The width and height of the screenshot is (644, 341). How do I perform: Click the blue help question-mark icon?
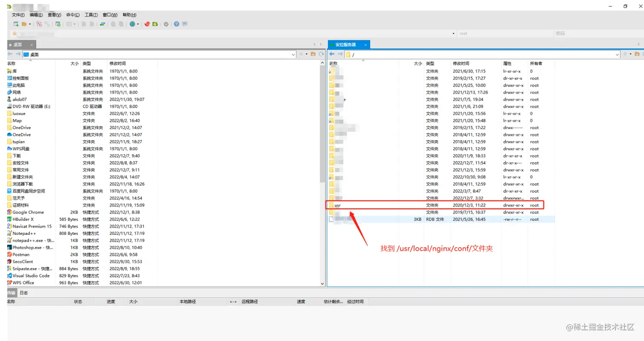pyautogui.click(x=176, y=24)
